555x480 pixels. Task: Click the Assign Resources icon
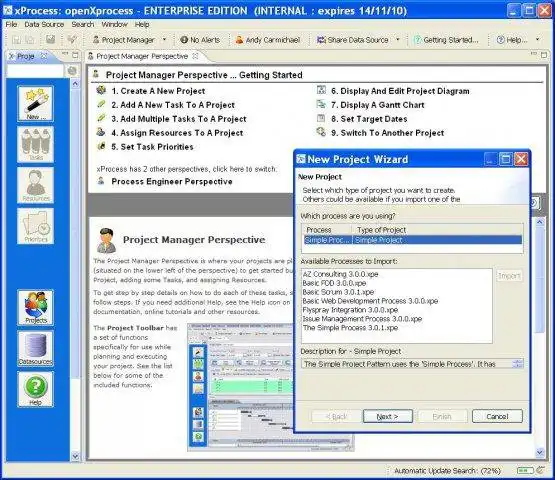point(101,132)
